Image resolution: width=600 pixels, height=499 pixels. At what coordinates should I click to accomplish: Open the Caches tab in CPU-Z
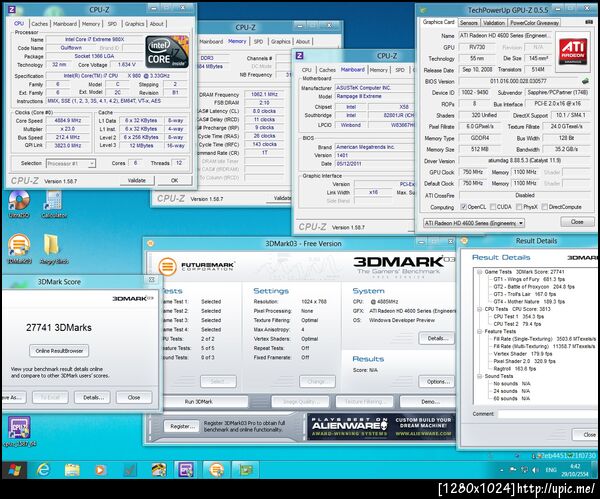39,22
